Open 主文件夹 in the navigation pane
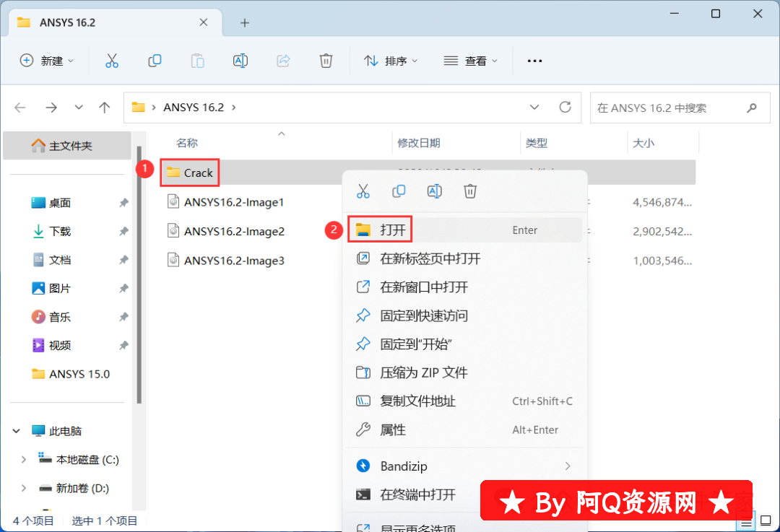Screen dimensions: 780x532 click(x=67, y=146)
